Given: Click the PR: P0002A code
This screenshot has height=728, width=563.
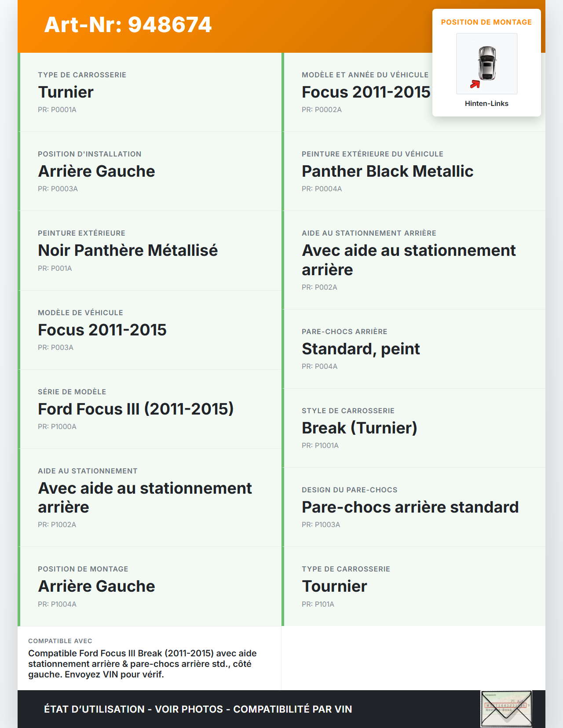Looking at the screenshot, I should click(322, 109).
